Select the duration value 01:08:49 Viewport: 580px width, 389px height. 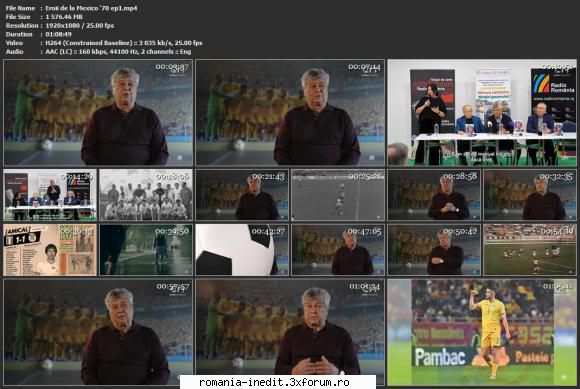(x=58, y=34)
